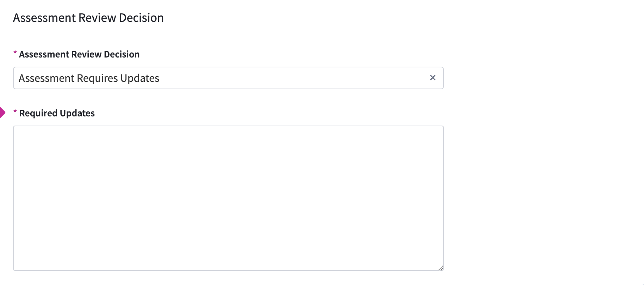Image resolution: width=644 pixels, height=285 pixels.
Task: Click the bold Assessment Review Decision field label
Action: (x=79, y=54)
